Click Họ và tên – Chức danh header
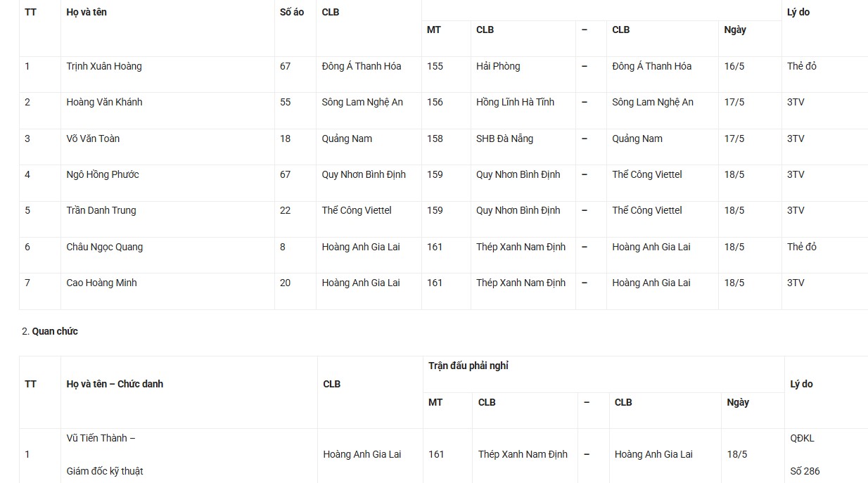Viewport: 868px width, 483px height. tap(115, 384)
